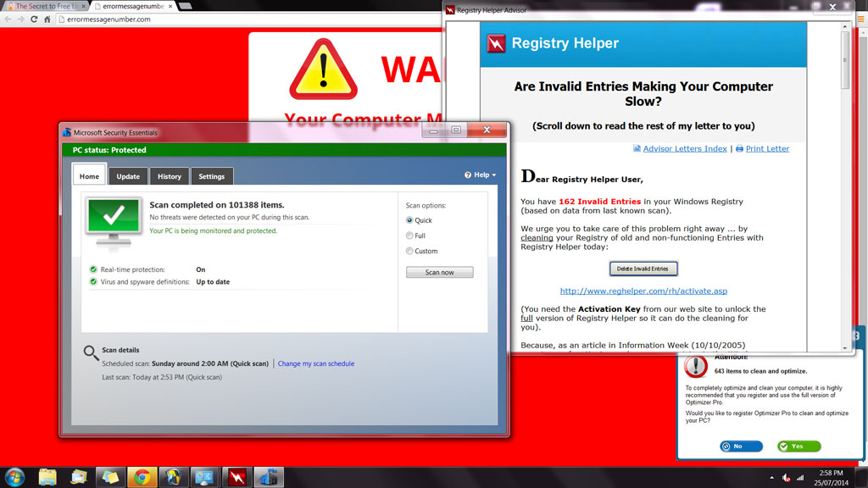Open Microsoft Security Essentials taskbar icon
Screen dimensions: 868x488
[269, 477]
